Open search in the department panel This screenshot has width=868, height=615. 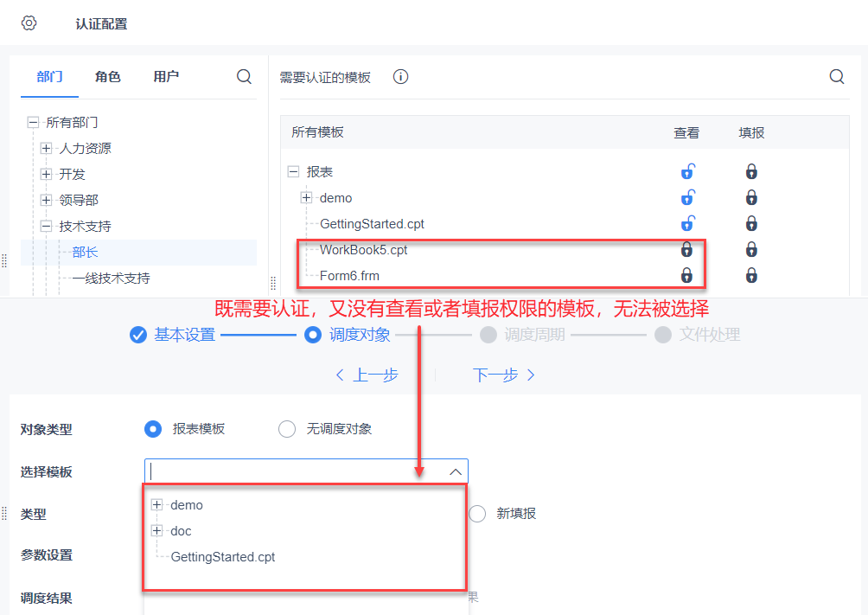[244, 76]
